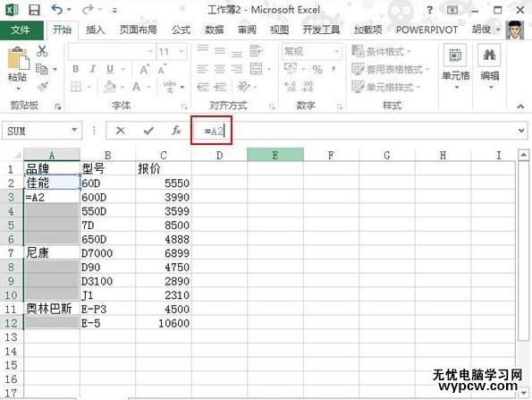532x400 pixels.
Task: Toggle Wrap Text icon
Action: click(256, 51)
